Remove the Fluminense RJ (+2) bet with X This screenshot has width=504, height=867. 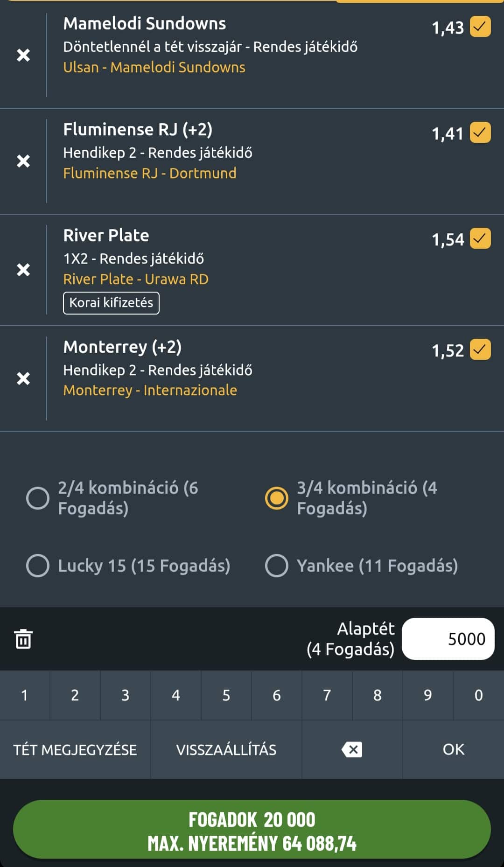pos(23,161)
